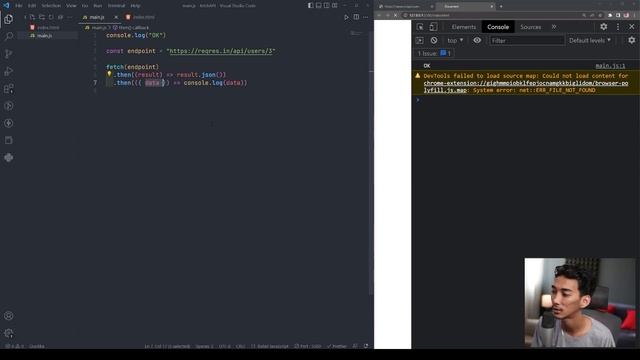Click the DevTools inspect element icon

[420, 27]
